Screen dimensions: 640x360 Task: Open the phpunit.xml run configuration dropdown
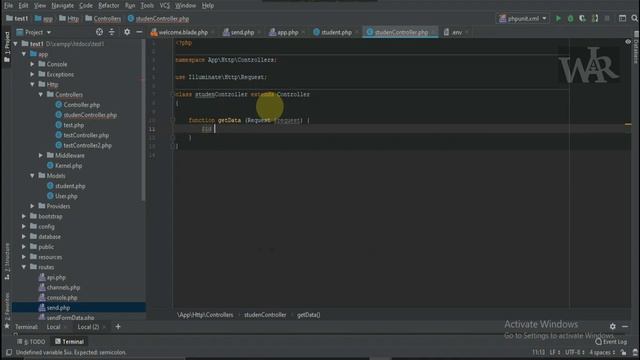coord(523,18)
